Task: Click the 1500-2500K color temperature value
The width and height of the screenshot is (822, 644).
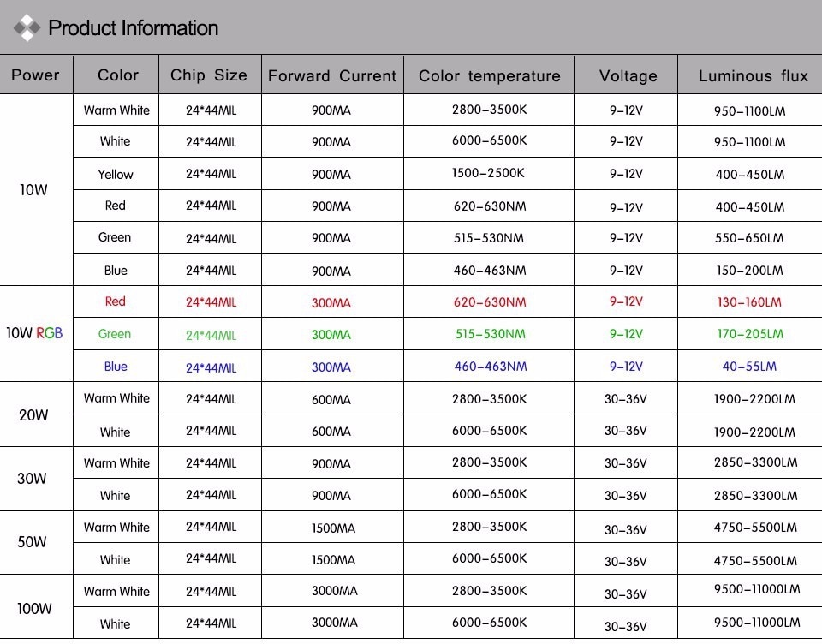Action: tap(489, 174)
